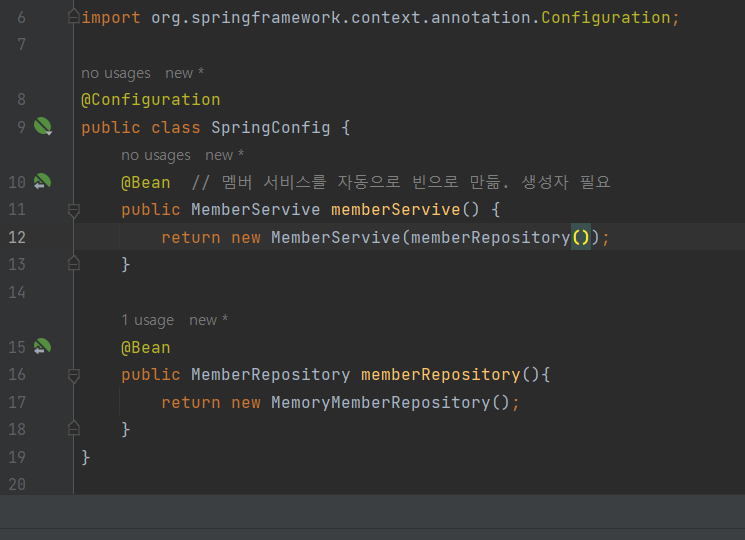Click the @Configuration annotation on line 8
The width and height of the screenshot is (745, 540).
pyautogui.click(x=151, y=100)
